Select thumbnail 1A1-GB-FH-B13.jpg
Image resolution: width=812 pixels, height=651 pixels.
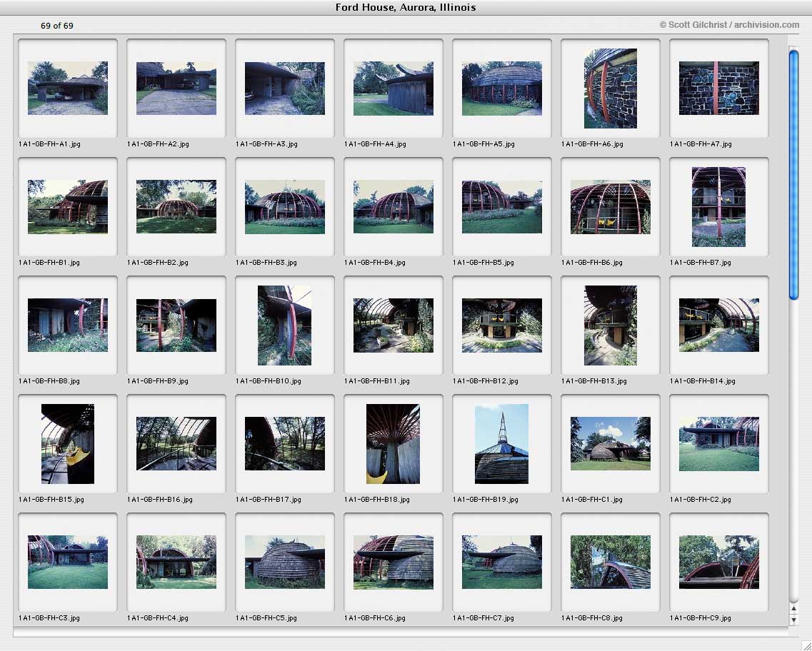[611, 325]
